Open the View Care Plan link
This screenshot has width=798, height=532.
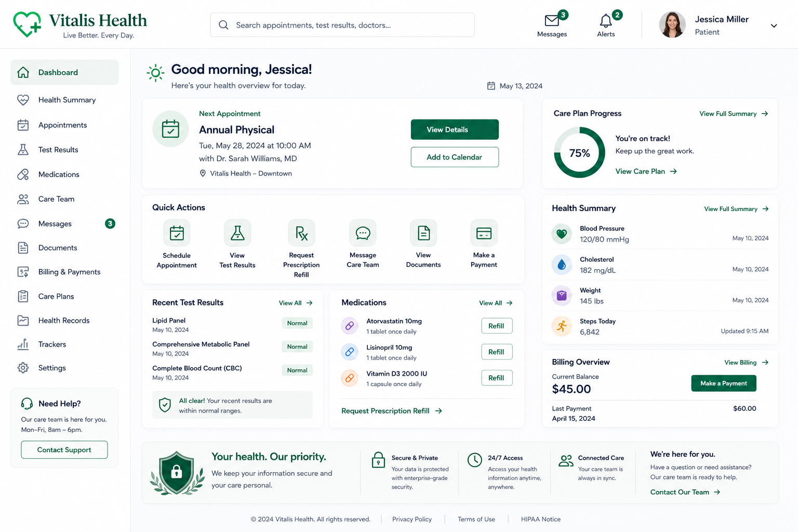coord(646,171)
